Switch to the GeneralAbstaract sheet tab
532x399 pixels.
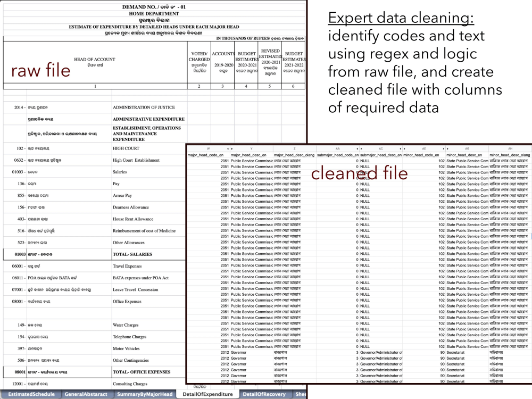[x=86, y=394]
